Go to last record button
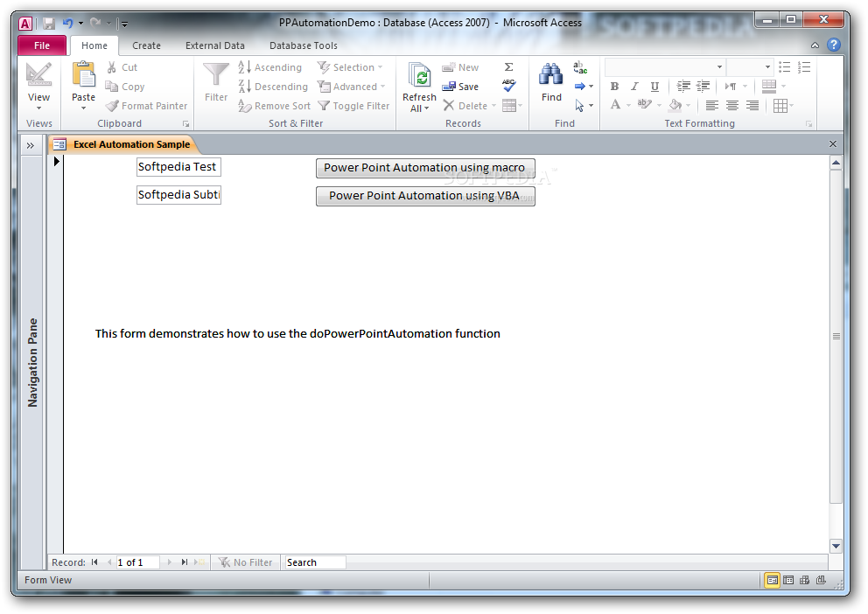 click(185, 562)
